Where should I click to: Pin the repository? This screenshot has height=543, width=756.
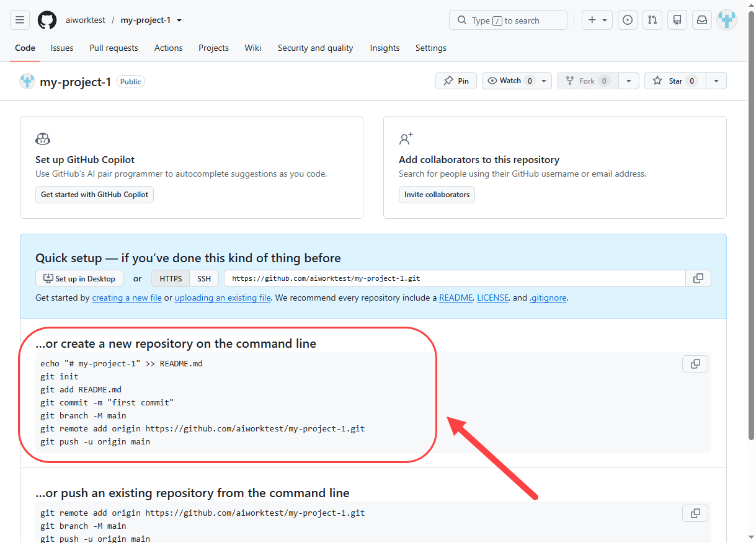pos(456,81)
